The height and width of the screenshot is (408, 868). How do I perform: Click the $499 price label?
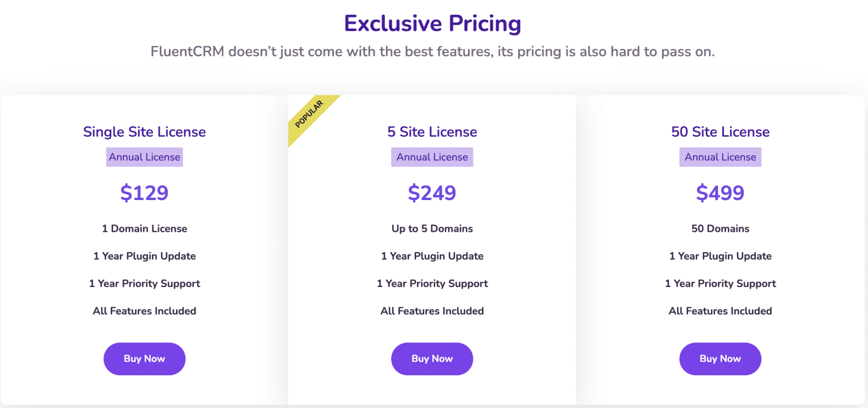[720, 193]
